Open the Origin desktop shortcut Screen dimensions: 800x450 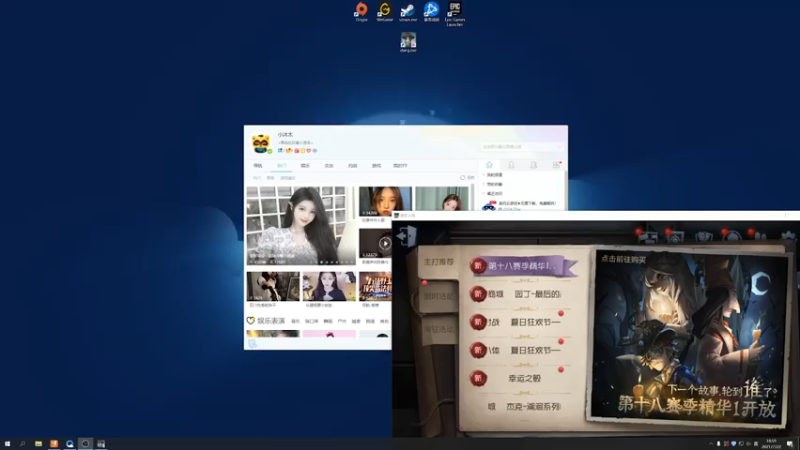361,11
